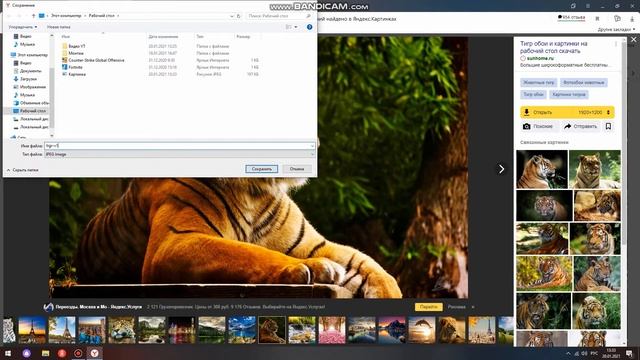Open the Упорядочить (Organize) menu
This screenshot has height=360, width=640.
(x=23, y=27)
